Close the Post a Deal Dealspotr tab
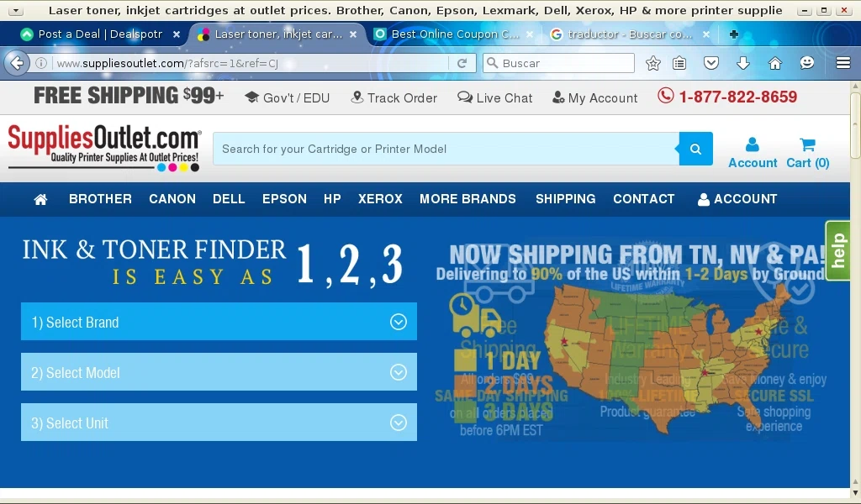Image resolution: width=861 pixels, height=504 pixels. [x=177, y=34]
